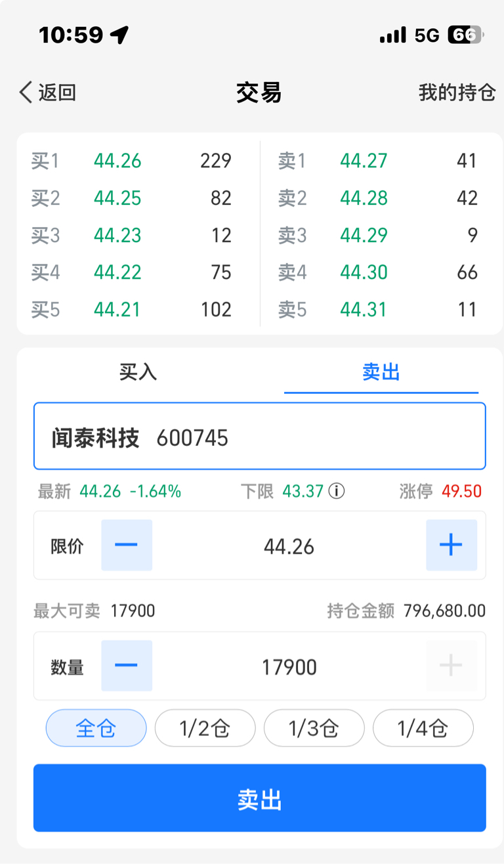
Task: Tap the latest change -1.64%
Action: (x=155, y=491)
